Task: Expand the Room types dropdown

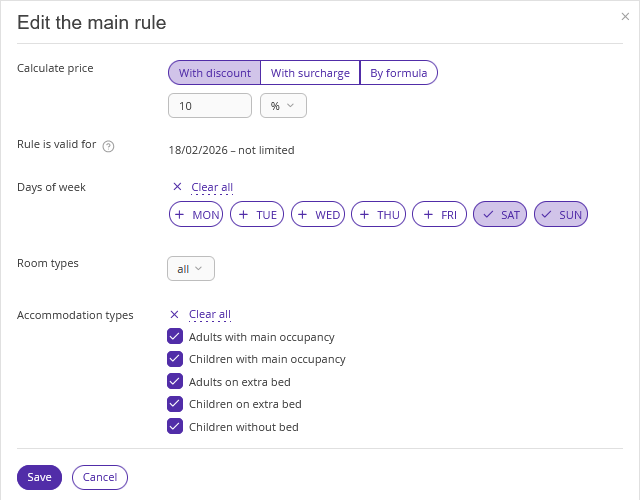Action: coord(190,269)
